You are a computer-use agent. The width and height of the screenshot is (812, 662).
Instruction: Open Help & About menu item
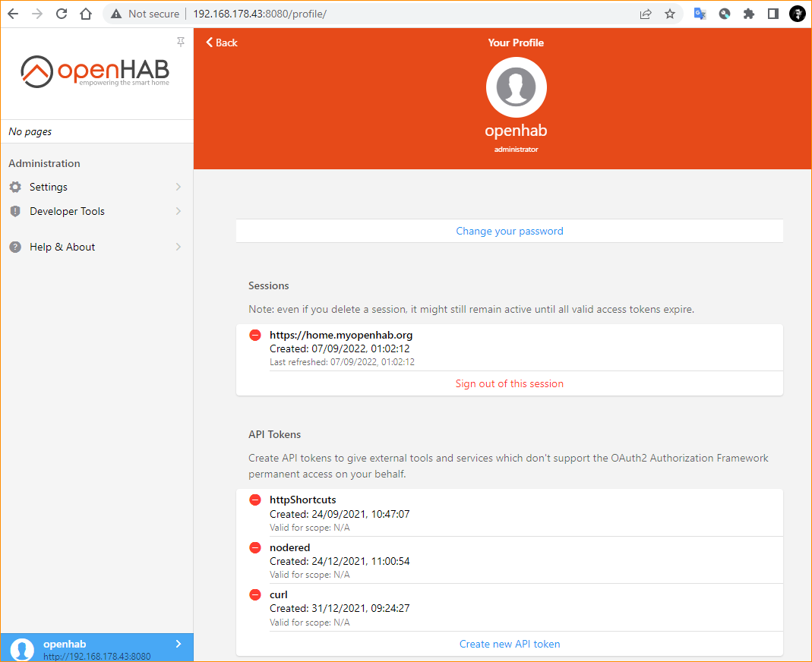62,247
